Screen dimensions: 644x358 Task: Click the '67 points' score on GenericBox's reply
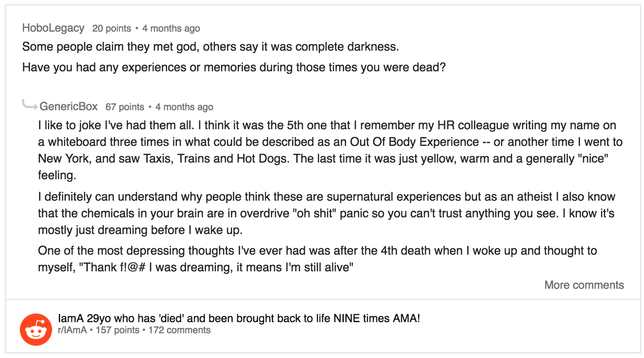125,107
